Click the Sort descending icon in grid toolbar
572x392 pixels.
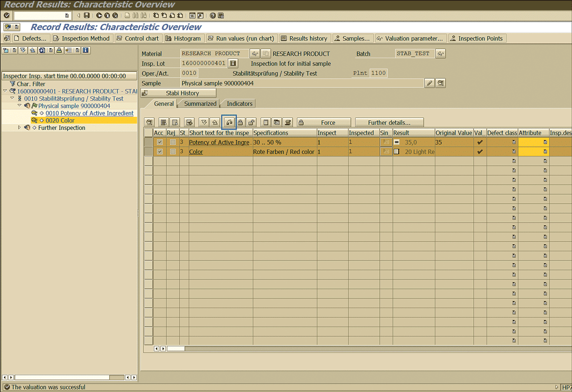(204, 122)
